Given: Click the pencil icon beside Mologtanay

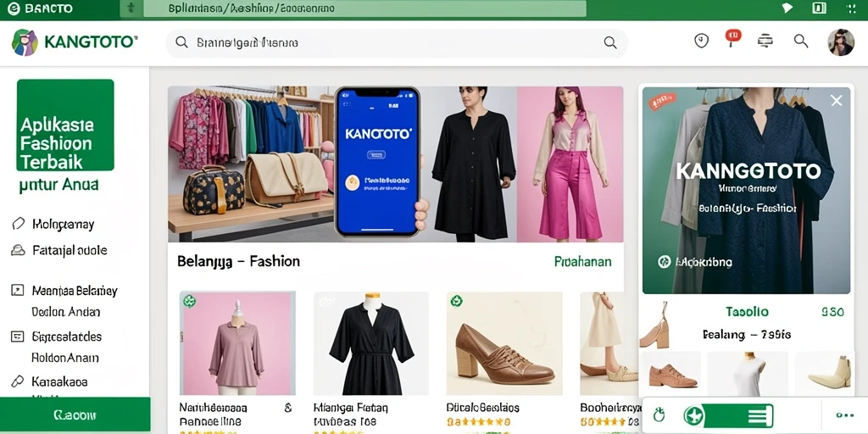Looking at the screenshot, I should point(19,224).
